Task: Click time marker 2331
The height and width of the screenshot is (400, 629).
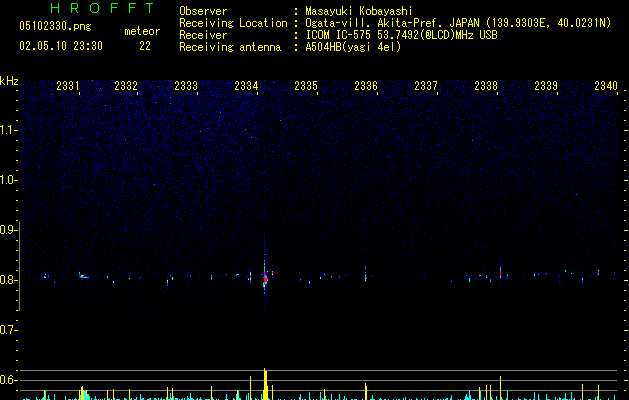Action: [68, 85]
